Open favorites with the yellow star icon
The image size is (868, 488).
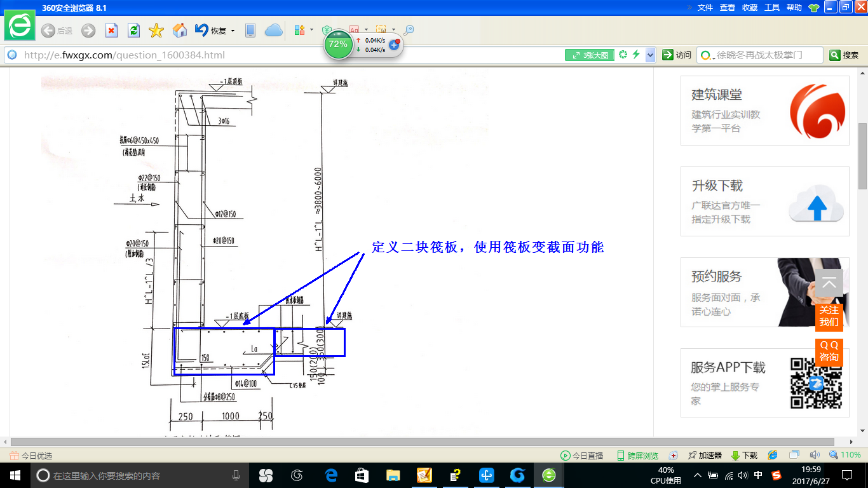tap(156, 30)
